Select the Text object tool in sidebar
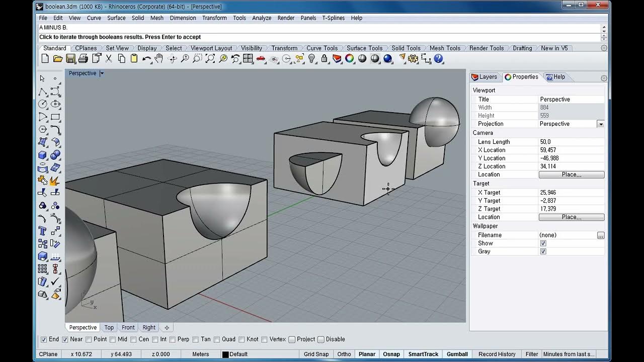 pos(43,231)
